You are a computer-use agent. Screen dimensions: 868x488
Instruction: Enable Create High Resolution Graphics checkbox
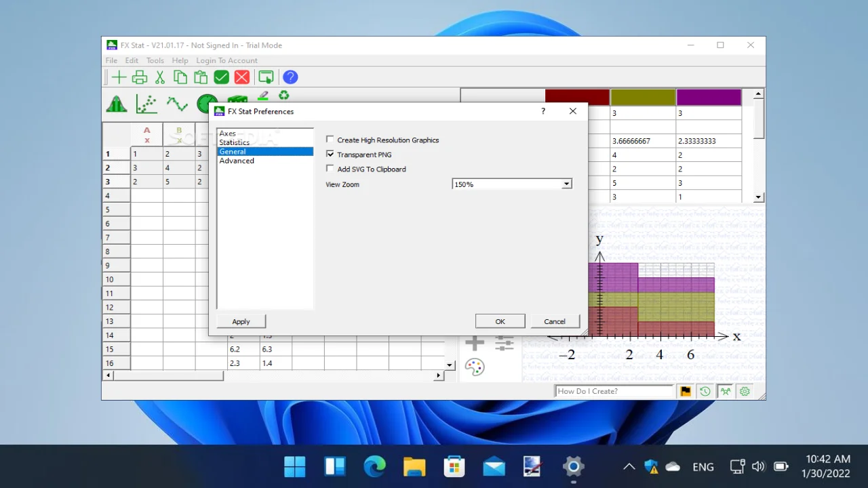pos(330,140)
